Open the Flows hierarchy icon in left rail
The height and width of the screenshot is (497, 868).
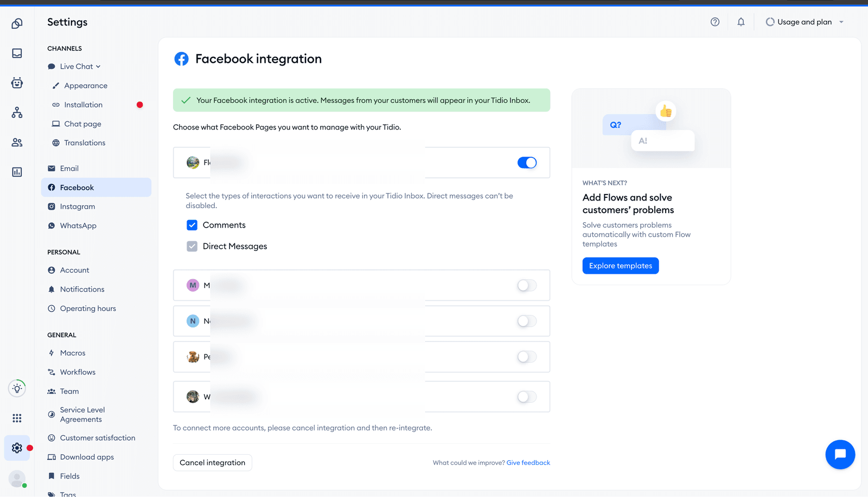coord(17,113)
